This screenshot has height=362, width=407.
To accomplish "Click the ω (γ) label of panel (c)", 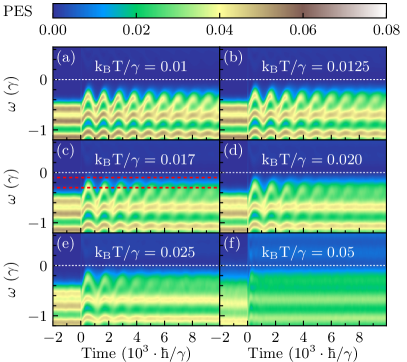I will (x=13, y=187).
